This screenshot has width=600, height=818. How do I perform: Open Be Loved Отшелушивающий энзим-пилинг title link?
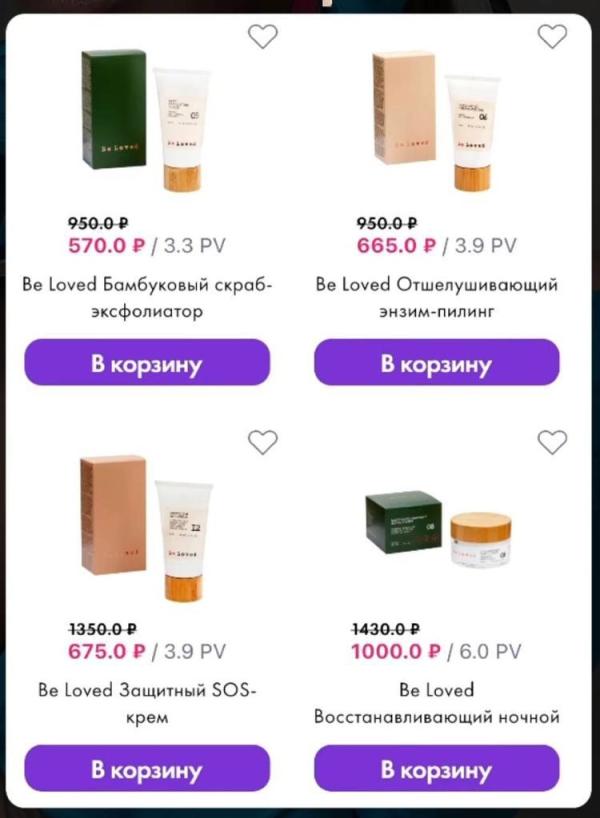pos(437,298)
